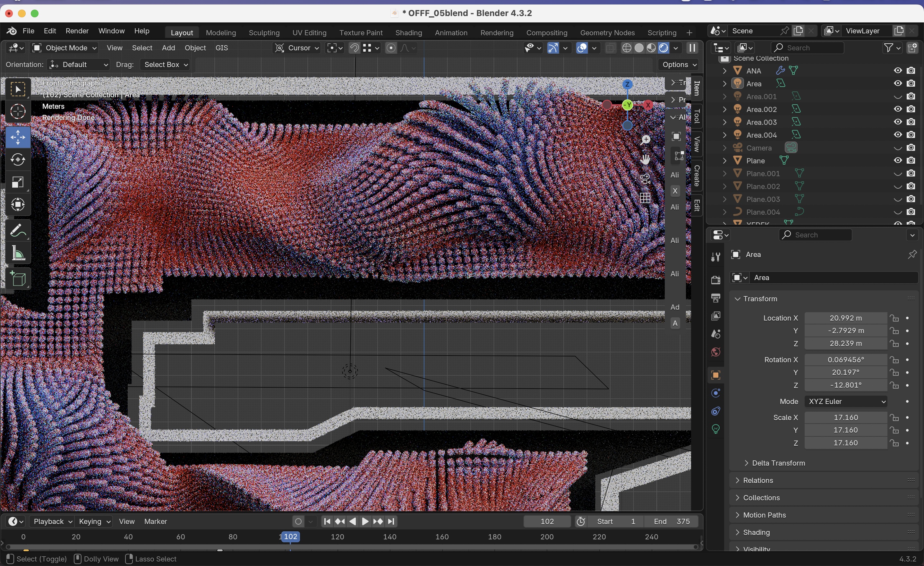This screenshot has height=566, width=924.
Task: Open the Render properties tab
Action: coord(715,280)
